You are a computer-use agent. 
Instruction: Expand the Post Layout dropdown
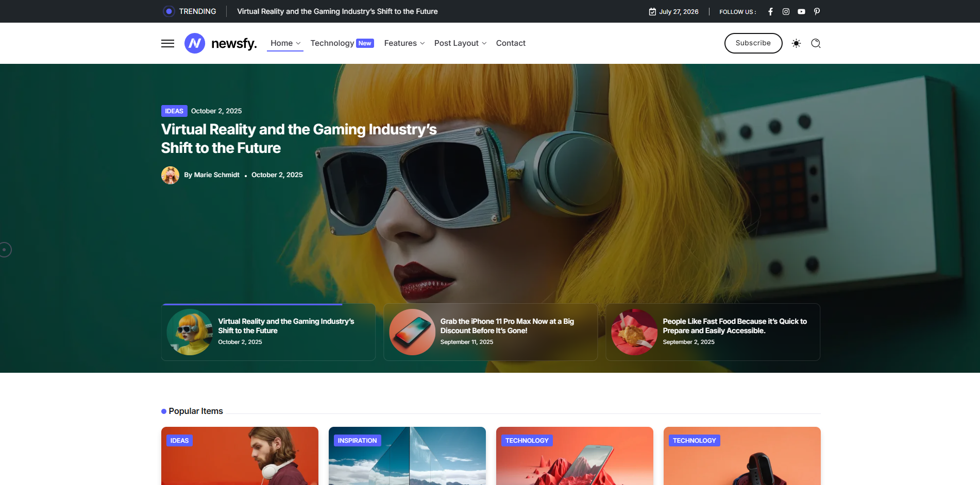tap(460, 43)
